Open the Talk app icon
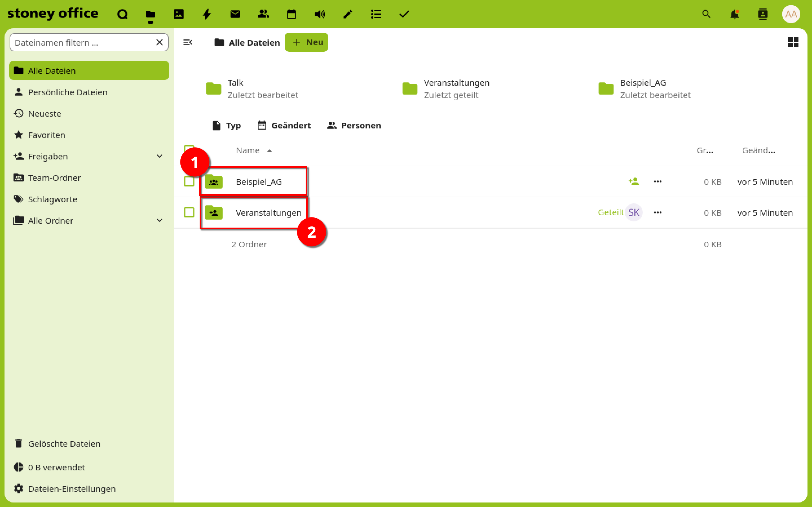This screenshot has height=507, width=812. click(122, 14)
